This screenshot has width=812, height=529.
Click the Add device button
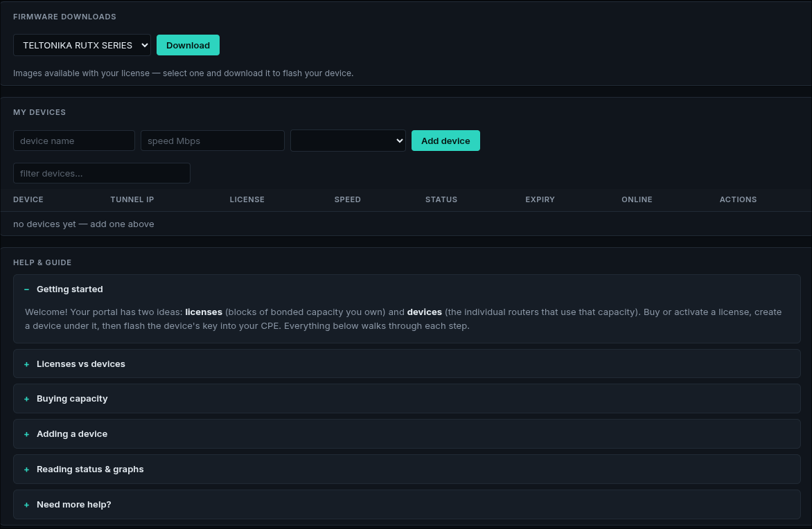[x=445, y=141]
